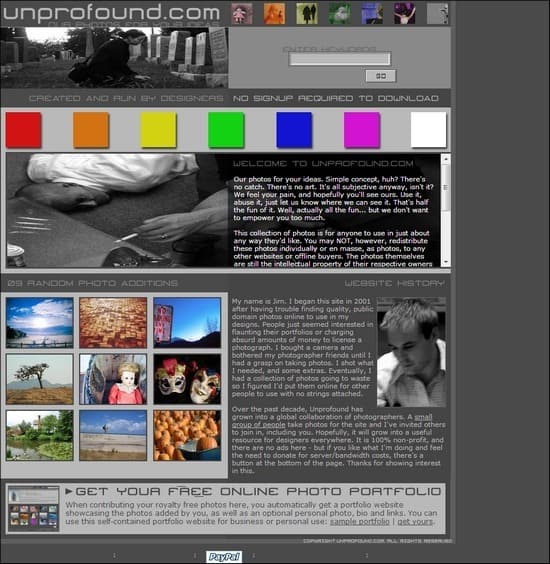Screen dimensions: 550x564
Task: Select the magenta color swatch
Action: coord(362,130)
